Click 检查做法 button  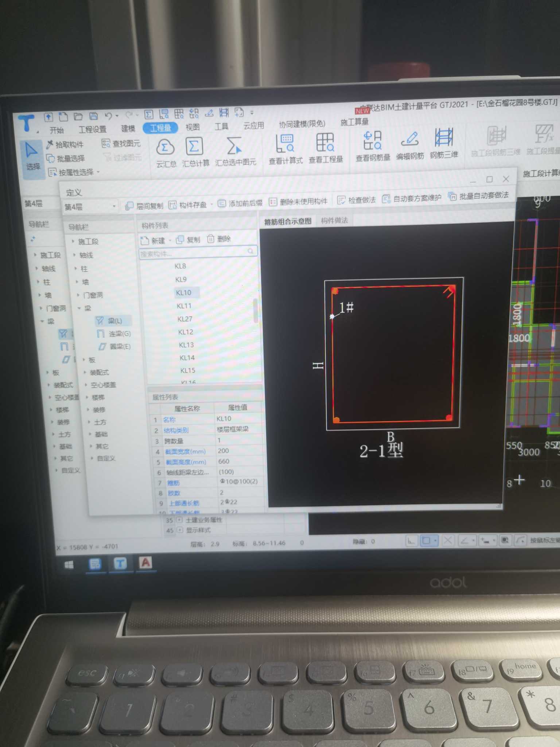coord(357,200)
